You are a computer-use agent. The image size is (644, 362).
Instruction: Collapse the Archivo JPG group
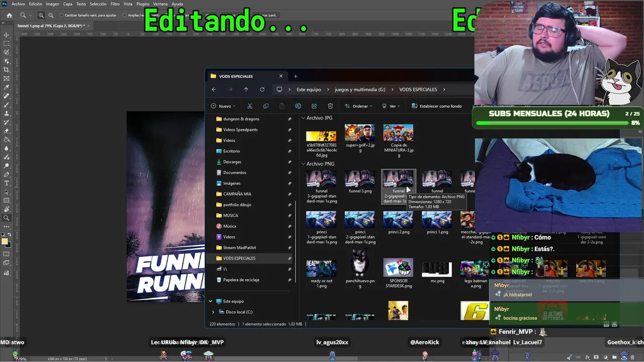pyautogui.click(x=303, y=118)
